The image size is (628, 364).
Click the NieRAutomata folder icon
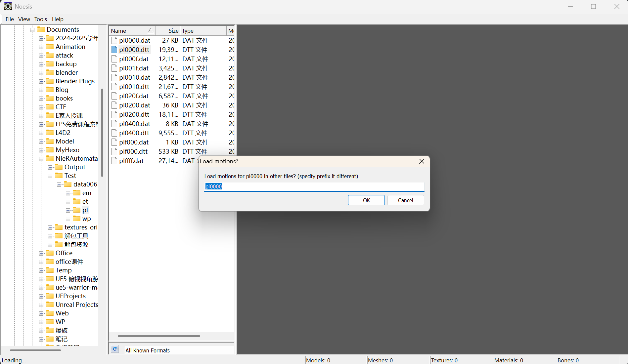pyautogui.click(x=50, y=158)
